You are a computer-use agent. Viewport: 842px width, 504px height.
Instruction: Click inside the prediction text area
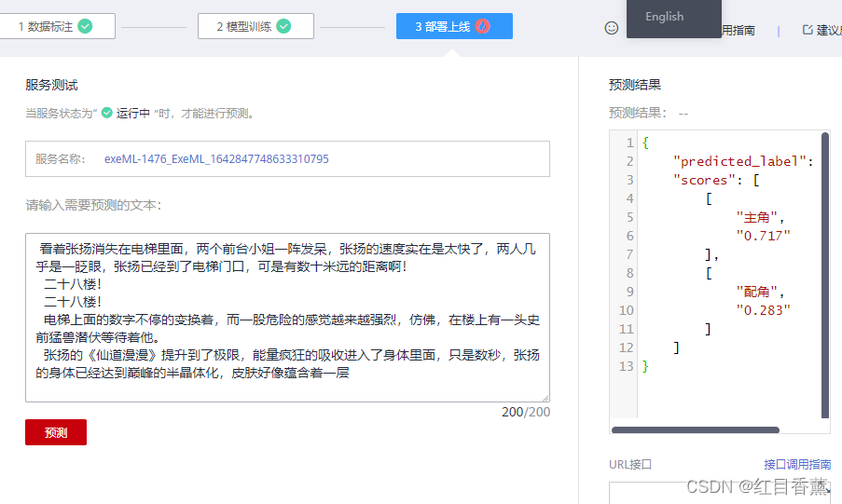(287, 318)
